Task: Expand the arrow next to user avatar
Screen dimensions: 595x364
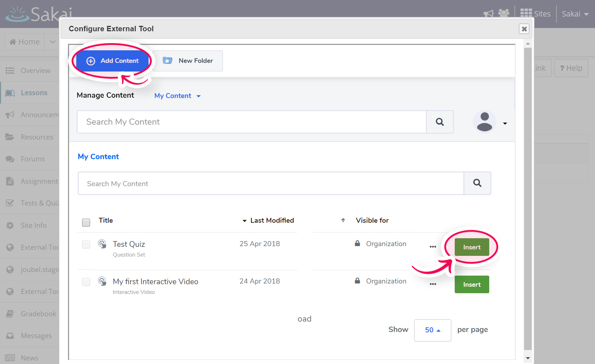Action: [505, 124]
